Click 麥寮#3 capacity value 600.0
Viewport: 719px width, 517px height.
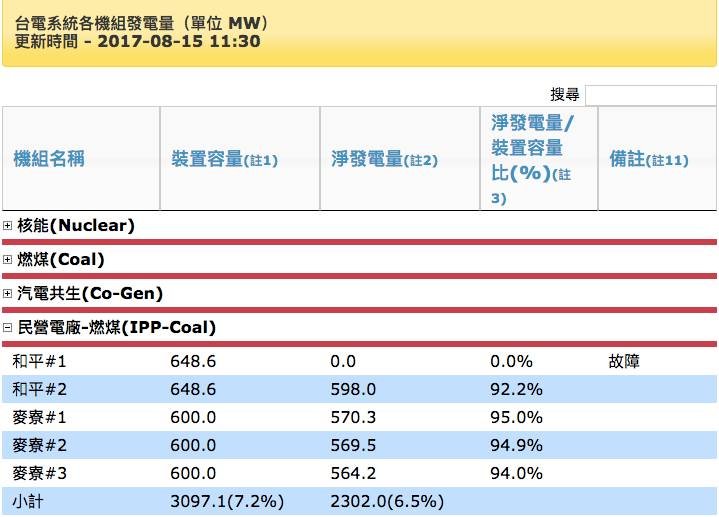[193, 473]
